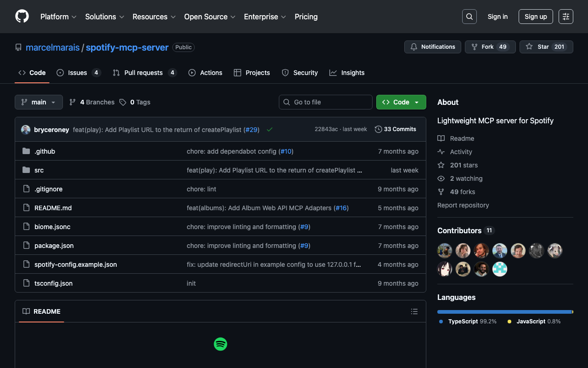Image resolution: width=588 pixels, height=368 pixels.
Task: Open the README outline list icon
Action: point(414,311)
